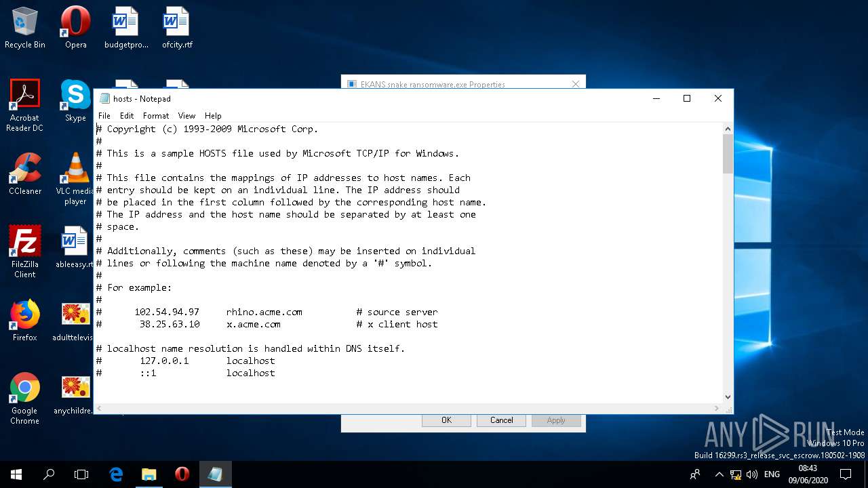Click the 'x.acme.com' host name text
Image resolution: width=868 pixels, height=488 pixels.
coord(254,324)
